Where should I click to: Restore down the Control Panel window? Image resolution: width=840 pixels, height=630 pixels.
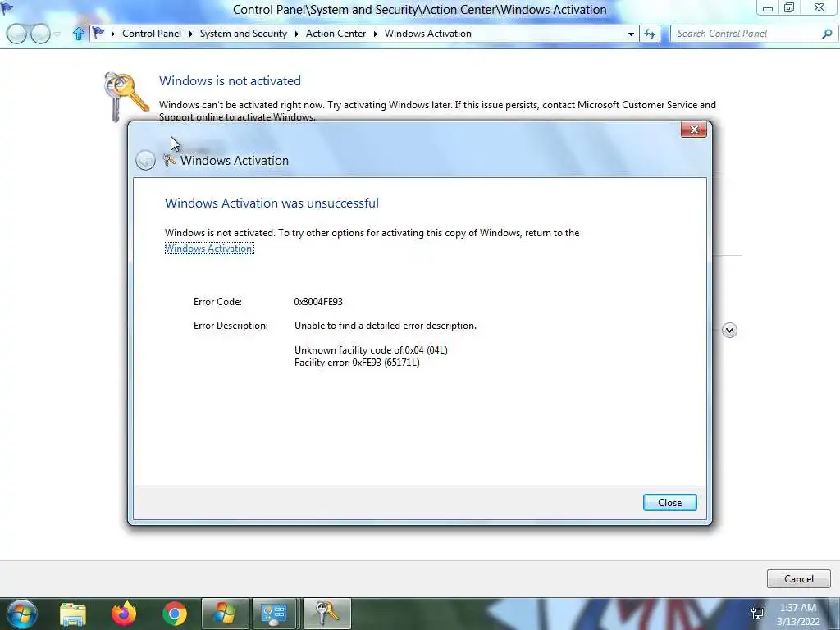788,7
